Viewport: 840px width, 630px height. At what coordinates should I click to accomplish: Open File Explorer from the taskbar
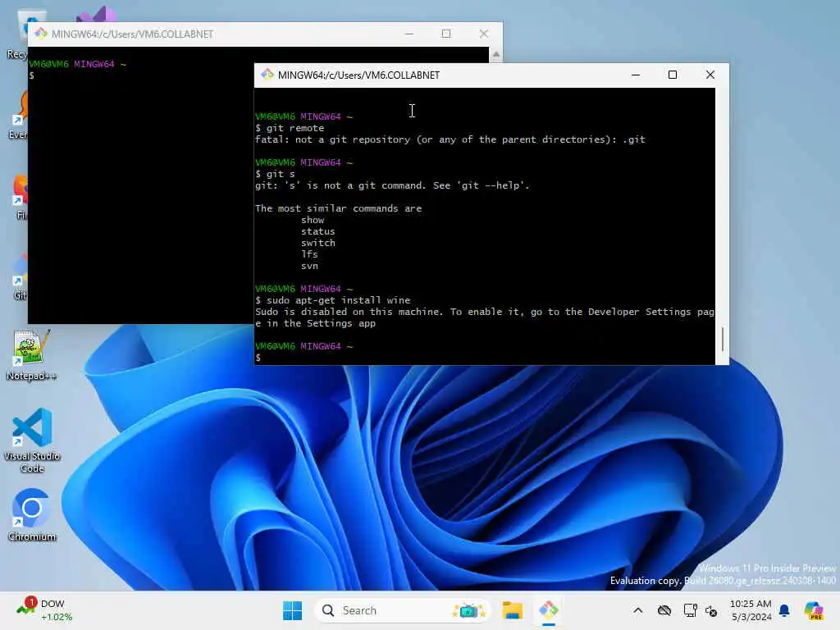(512, 610)
